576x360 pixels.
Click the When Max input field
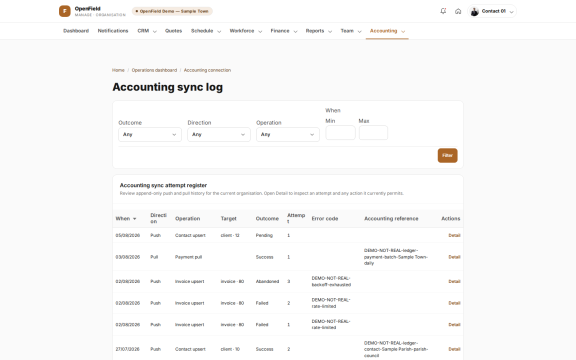(373, 133)
